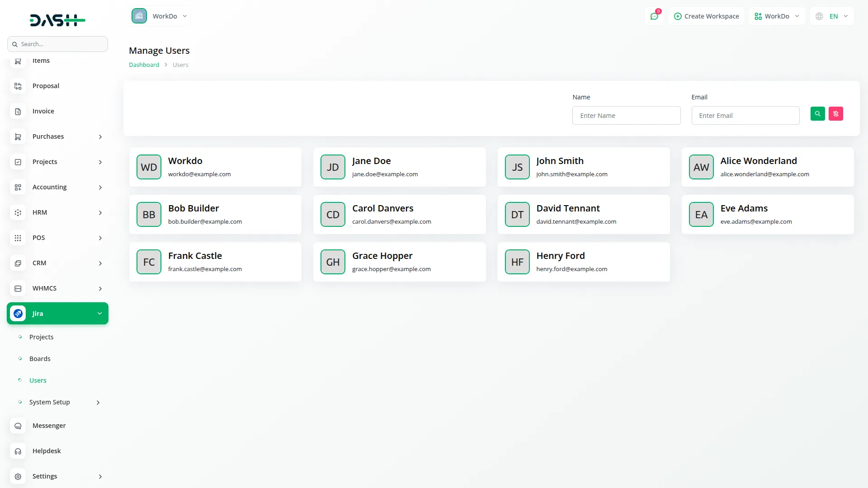Viewport: 868px width, 488px height.
Task: Reset the filters using the pink reset icon
Action: click(835, 113)
